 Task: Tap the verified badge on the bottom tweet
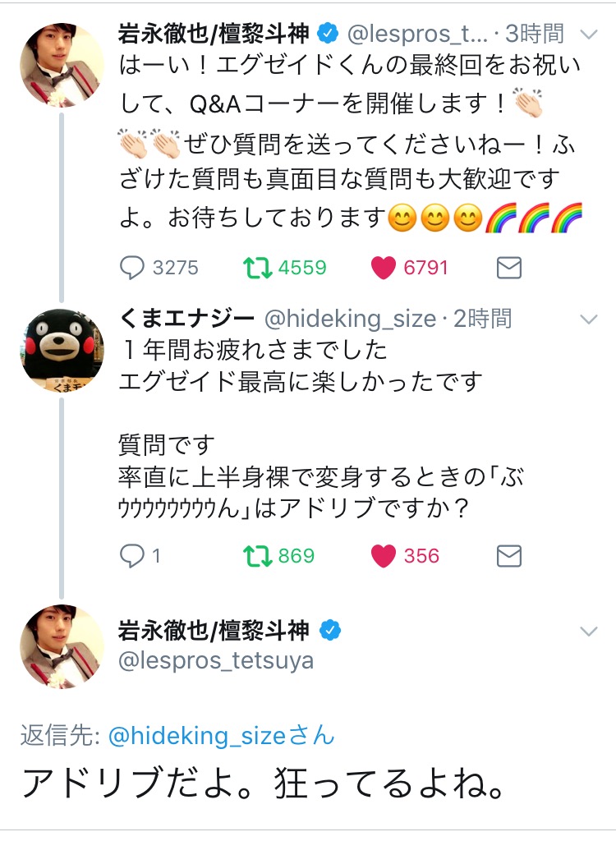point(330,631)
